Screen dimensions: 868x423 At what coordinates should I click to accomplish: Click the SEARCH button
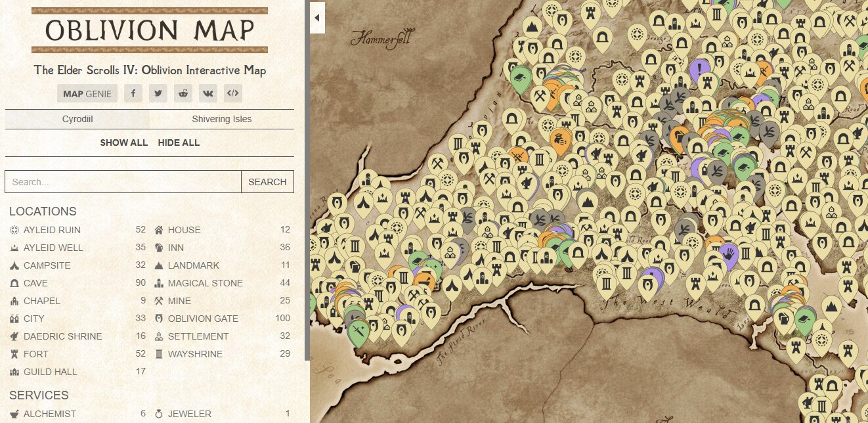coord(267,182)
